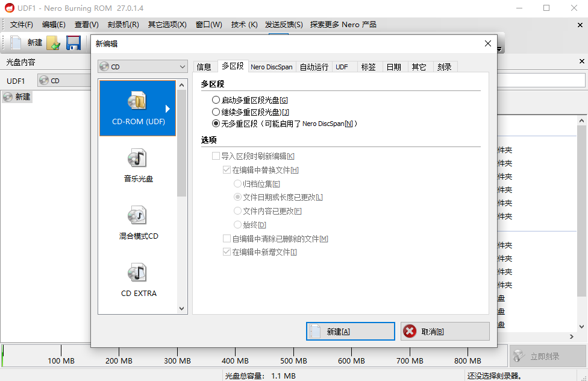Image resolution: width=588 pixels, height=381 pixels.
Task: Close the 新编辑 dialog
Action: 487,43
